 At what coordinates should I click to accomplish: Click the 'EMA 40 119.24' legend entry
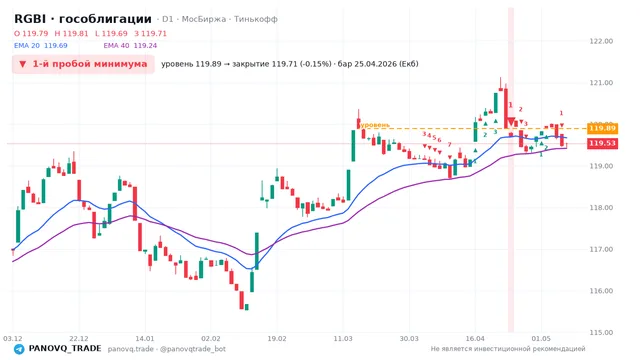(x=130, y=46)
